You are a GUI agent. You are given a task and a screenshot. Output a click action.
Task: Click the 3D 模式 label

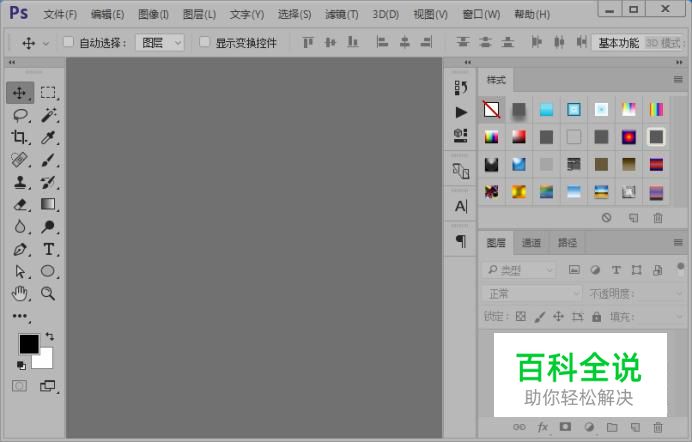(665, 43)
